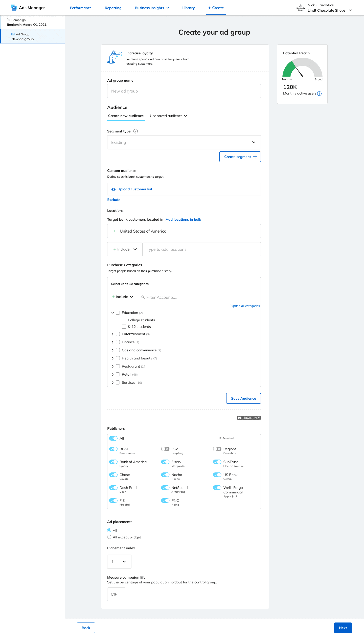The height and width of the screenshot is (637, 364).
Task: Expand the Finance category
Action: (x=113, y=342)
